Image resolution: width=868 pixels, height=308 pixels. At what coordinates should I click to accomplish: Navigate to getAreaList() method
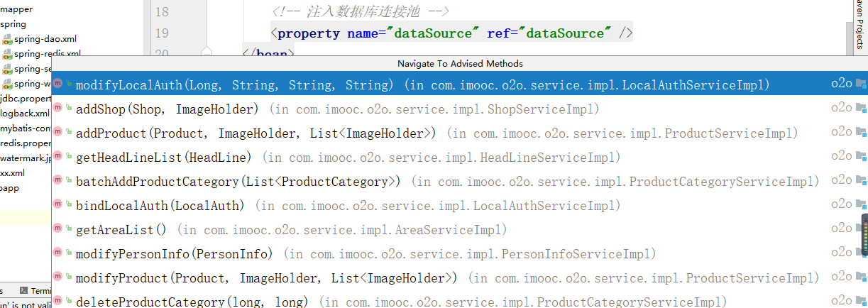[x=459, y=229]
